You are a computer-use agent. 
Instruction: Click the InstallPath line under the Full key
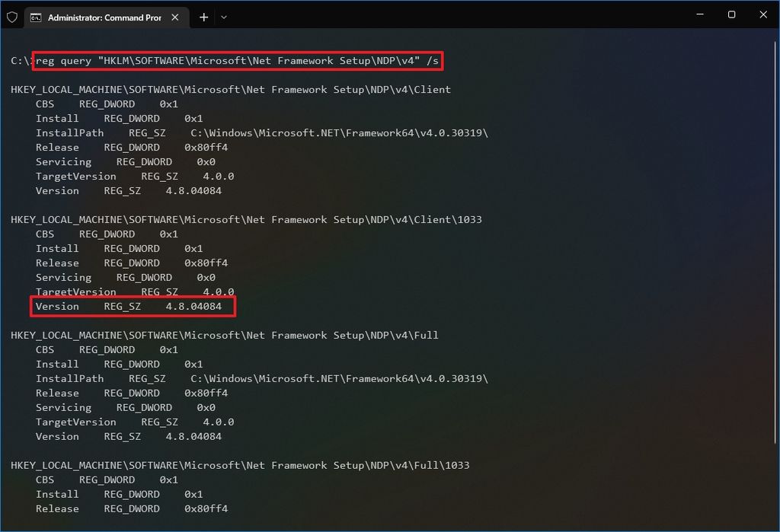(x=262, y=378)
